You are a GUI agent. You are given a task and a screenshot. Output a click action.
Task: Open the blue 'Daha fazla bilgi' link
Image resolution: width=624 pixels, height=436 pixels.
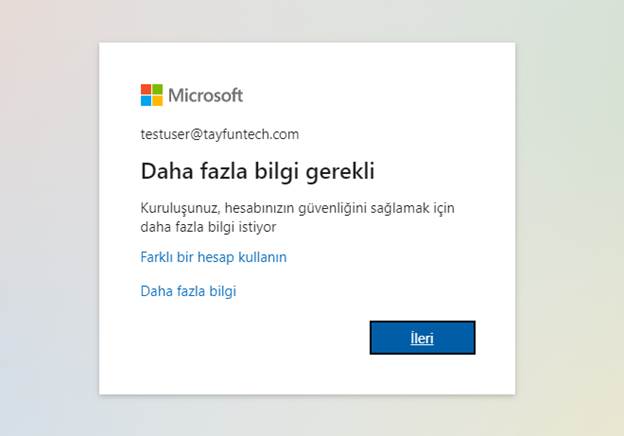pyautogui.click(x=188, y=291)
